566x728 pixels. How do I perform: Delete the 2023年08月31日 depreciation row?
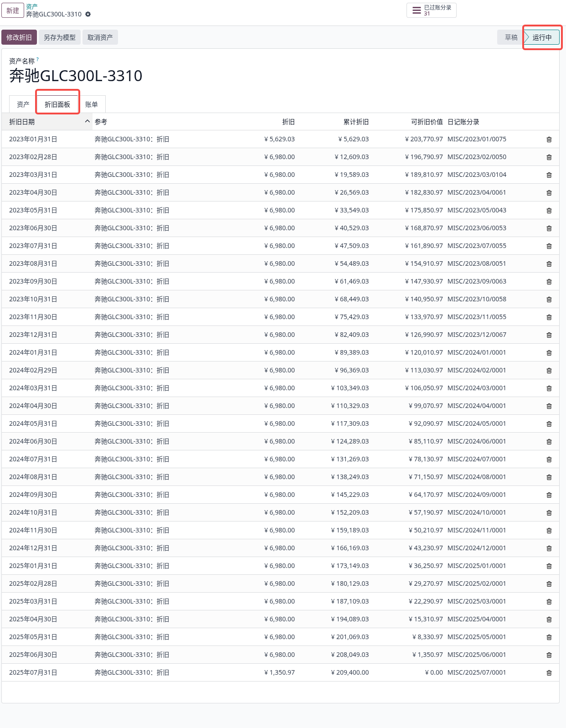pos(549,264)
